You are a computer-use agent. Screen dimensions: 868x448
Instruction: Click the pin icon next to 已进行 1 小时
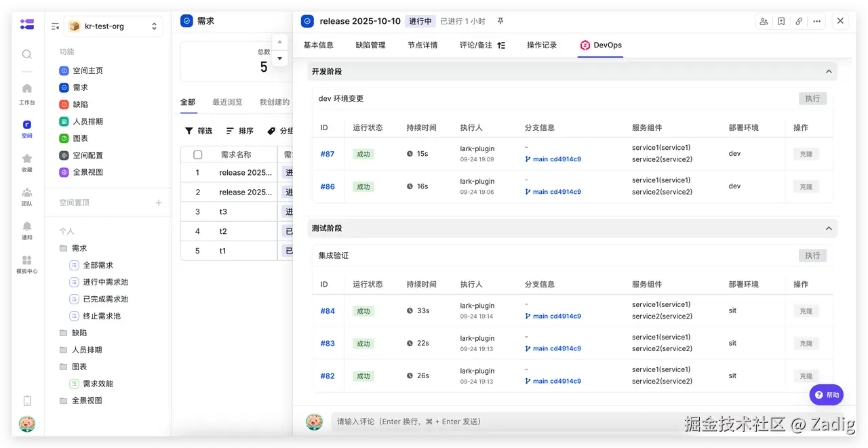[x=500, y=21]
